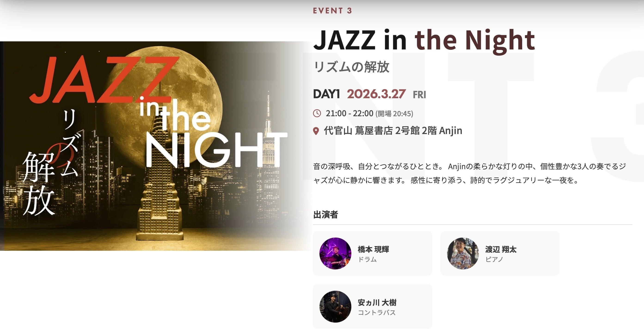Select the 安ヵ川 大樹 performer name
Viewport: 644px width, 330px height.
[x=377, y=302]
